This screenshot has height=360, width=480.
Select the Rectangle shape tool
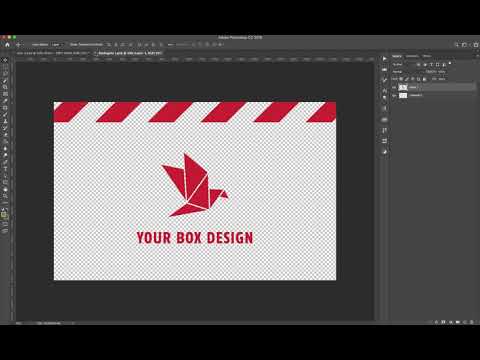tap(5, 182)
